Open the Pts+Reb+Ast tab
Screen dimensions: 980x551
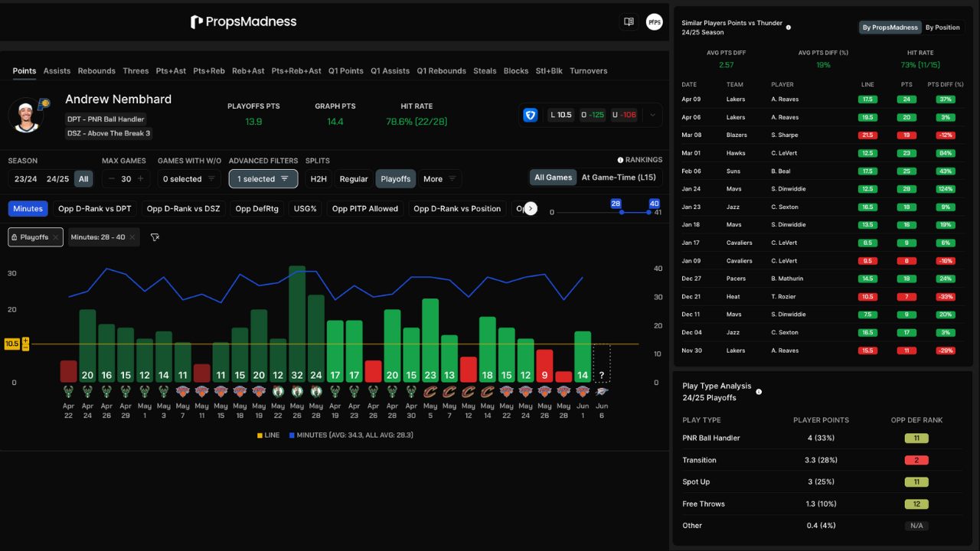296,71
